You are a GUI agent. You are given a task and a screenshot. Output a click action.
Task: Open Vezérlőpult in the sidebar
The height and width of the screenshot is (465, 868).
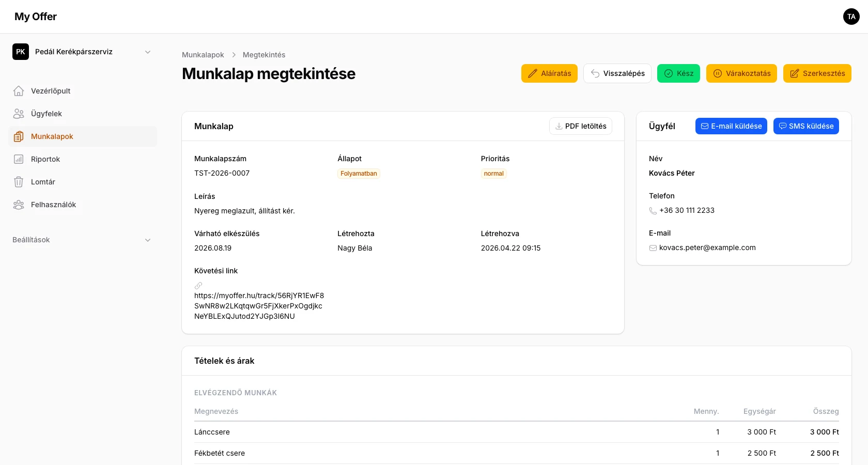pos(83,91)
